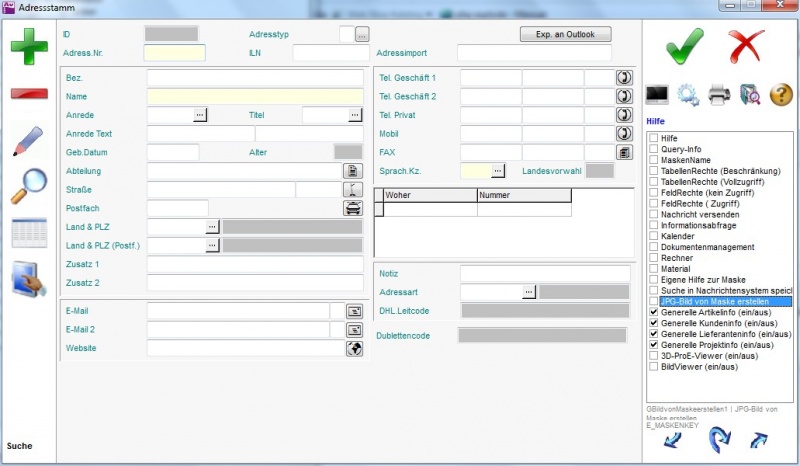The width and height of the screenshot is (800, 466).
Task: Cancel with the red X icon
Action: tap(745, 46)
